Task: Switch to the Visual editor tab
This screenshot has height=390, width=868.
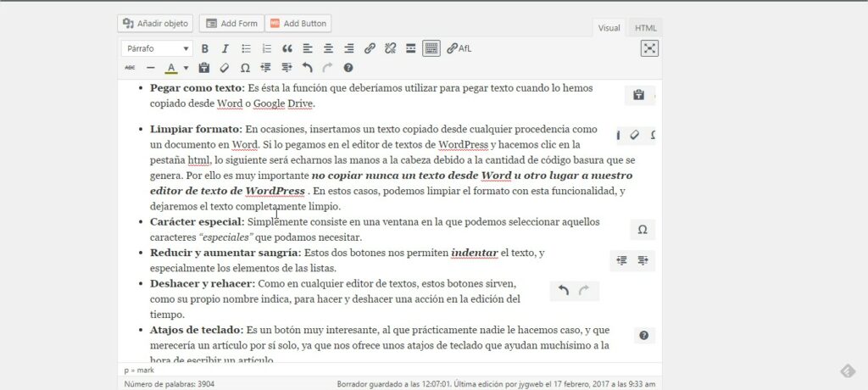Action: point(609,28)
